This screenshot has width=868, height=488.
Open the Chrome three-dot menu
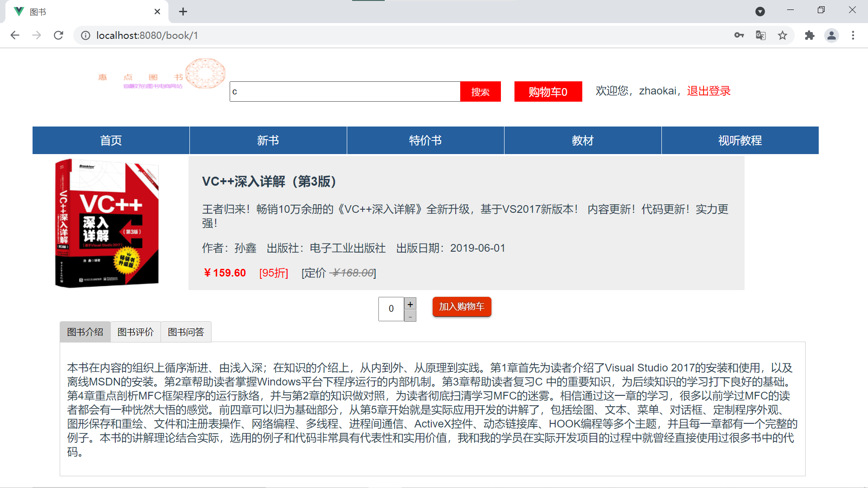pyautogui.click(x=853, y=35)
